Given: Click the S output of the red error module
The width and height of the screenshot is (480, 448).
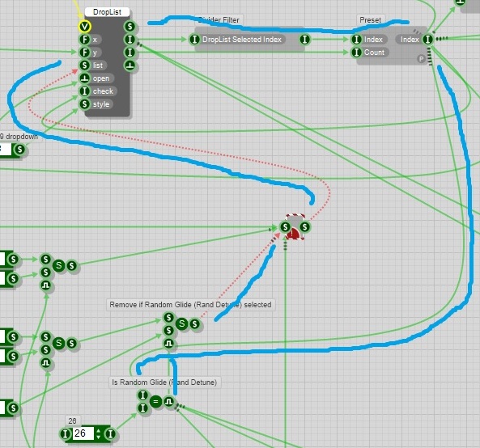Looking at the screenshot, I should pos(304,227).
